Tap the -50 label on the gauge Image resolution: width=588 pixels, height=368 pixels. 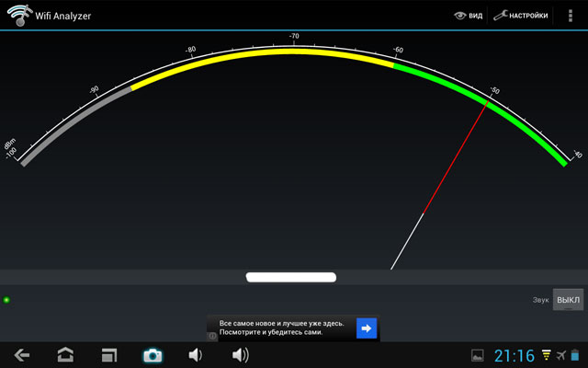point(495,90)
